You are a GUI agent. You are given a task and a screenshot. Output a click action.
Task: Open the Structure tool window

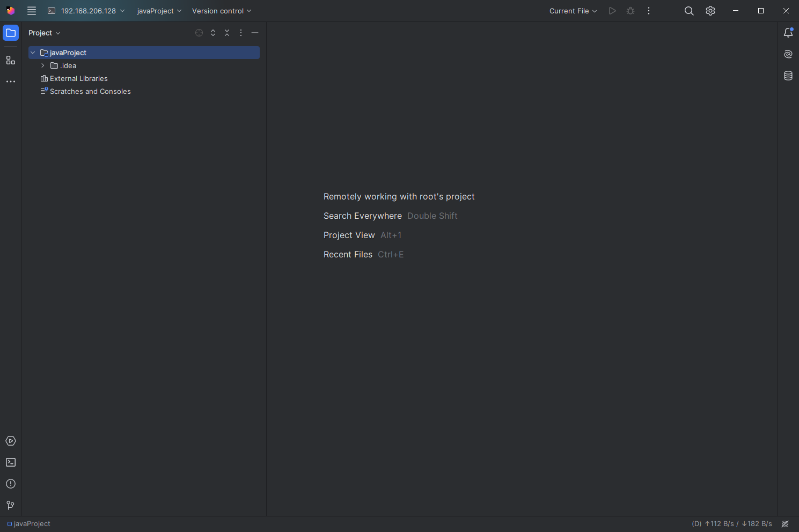[x=11, y=60]
